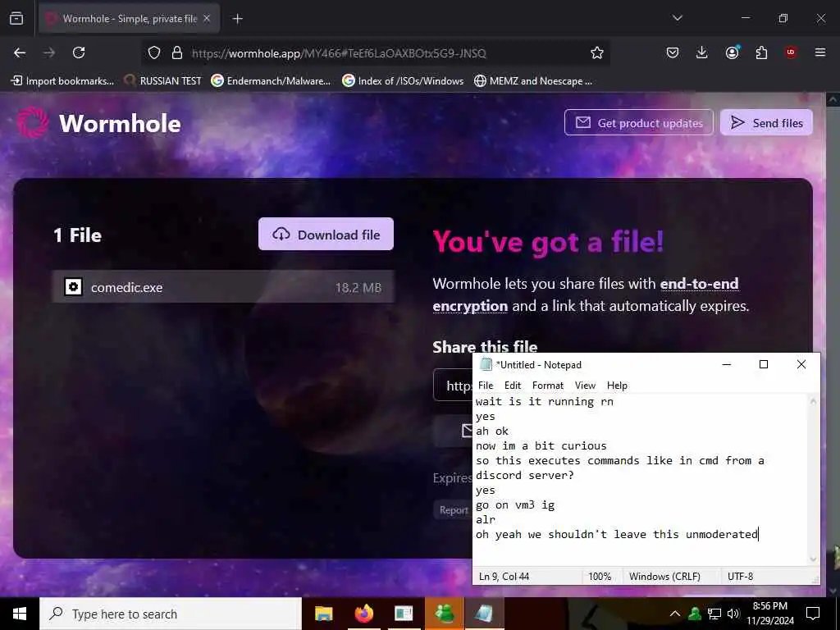Open the Endermanch/Malware bookmark
This screenshot has height=630, width=840.
[271, 81]
